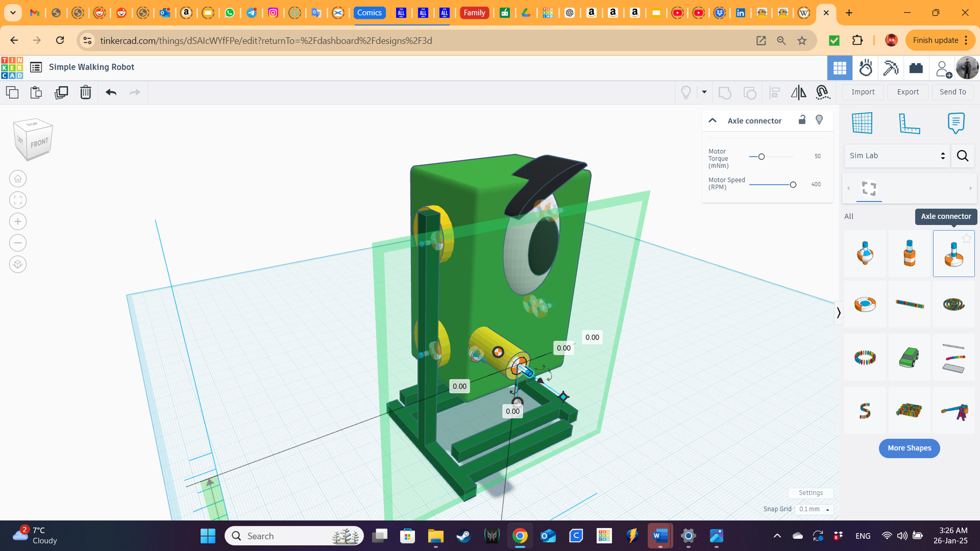Viewport: 980px width, 551px height.
Task: Toggle hide on the Axle connector lightbulb
Action: click(x=820, y=120)
